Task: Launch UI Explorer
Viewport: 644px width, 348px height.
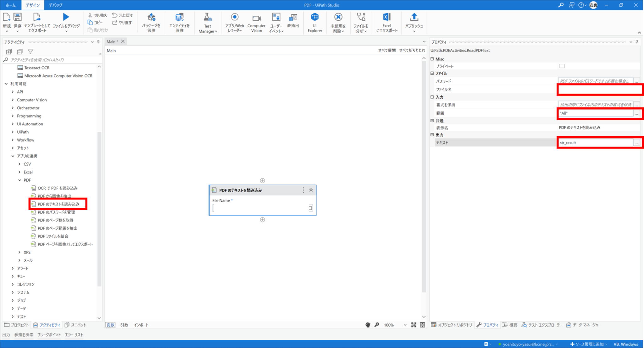Action: click(x=314, y=22)
